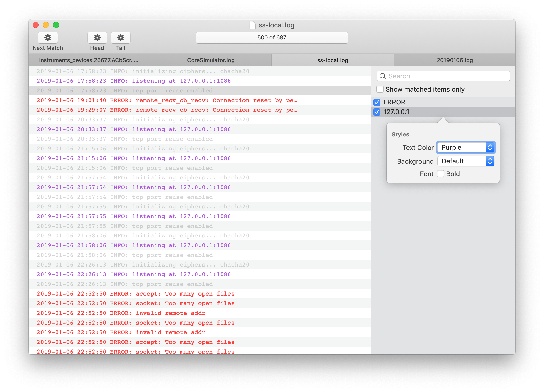Click the Tail gear toolbar button

[x=120, y=38]
